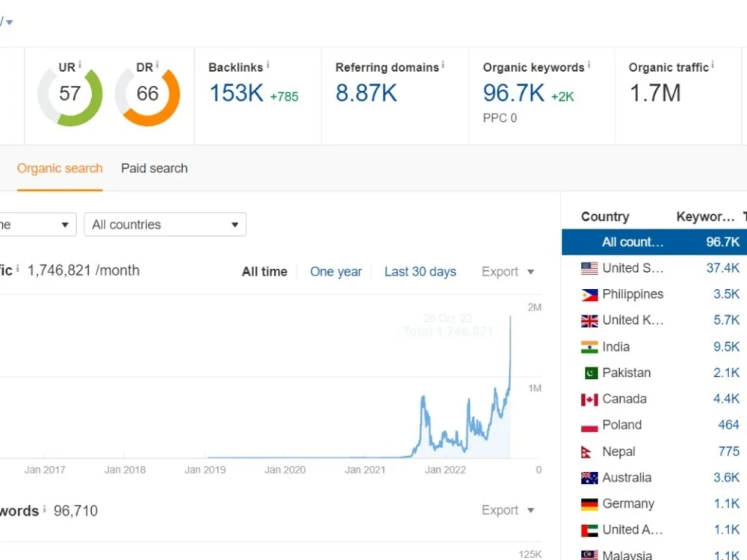
Task: Select the Canada country name
Action: pyautogui.click(x=624, y=399)
